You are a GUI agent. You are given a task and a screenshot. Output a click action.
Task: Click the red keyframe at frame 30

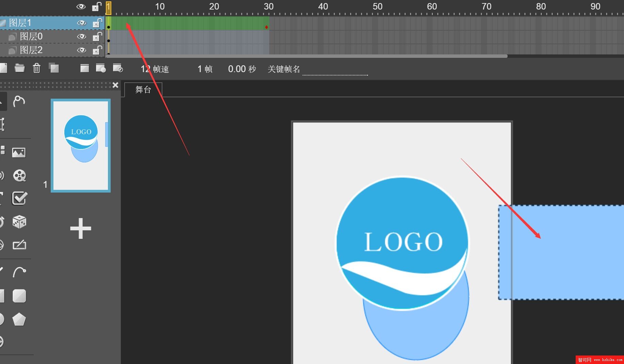(x=267, y=27)
